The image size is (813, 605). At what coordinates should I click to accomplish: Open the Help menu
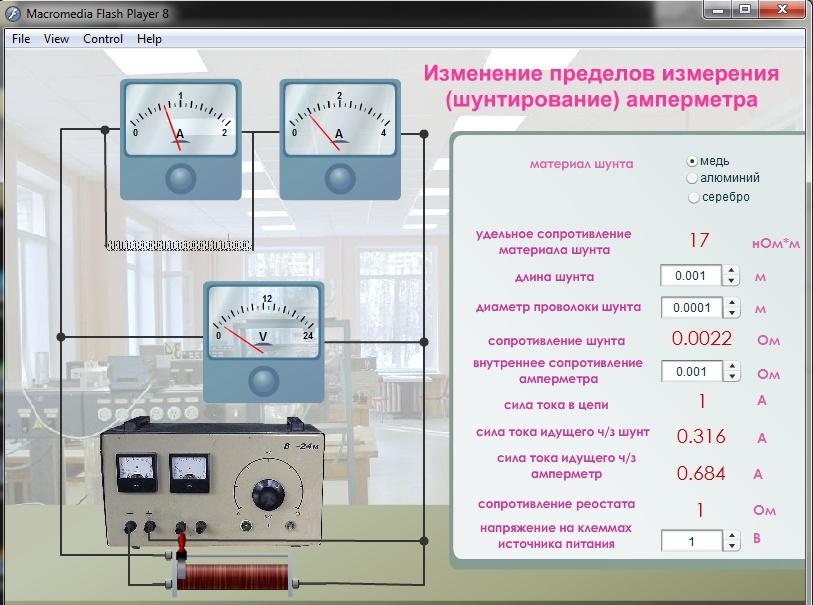click(x=149, y=39)
